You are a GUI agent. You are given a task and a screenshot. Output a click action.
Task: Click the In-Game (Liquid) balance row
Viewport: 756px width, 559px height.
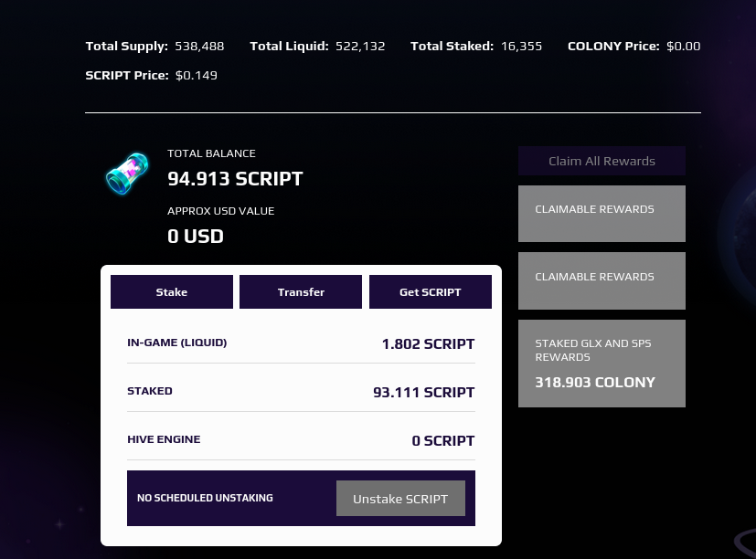pos(301,343)
